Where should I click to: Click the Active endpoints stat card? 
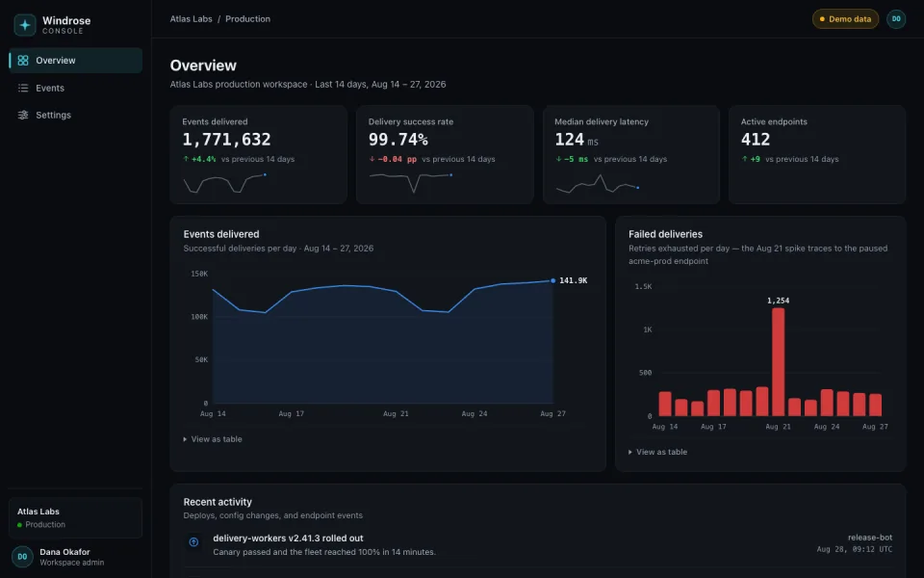point(817,154)
